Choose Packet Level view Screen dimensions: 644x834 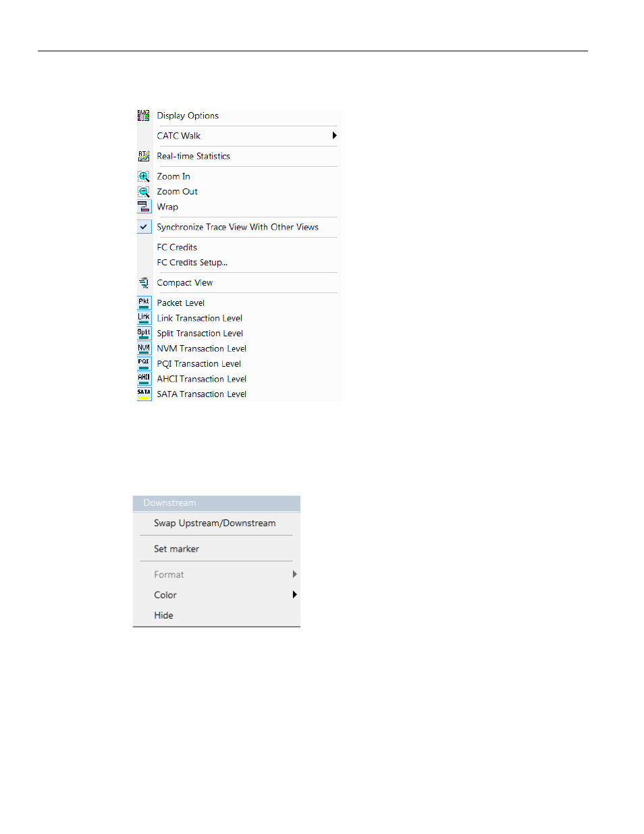(x=181, y=303)
